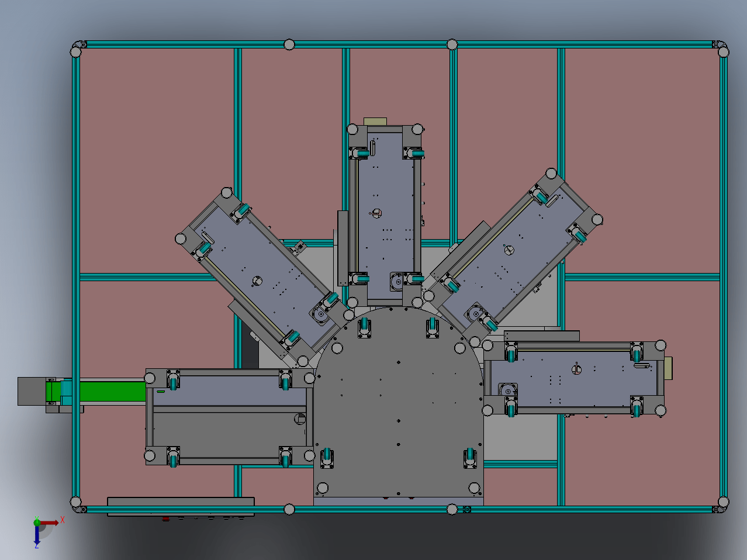Viewport: 747px width, 560px height.
Task: Select the horizontal station module joined to the conveyor
Action: [x=230, y=417]
